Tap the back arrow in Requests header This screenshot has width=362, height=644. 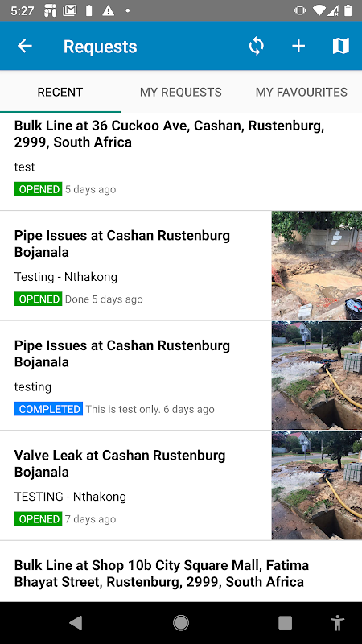25,46
